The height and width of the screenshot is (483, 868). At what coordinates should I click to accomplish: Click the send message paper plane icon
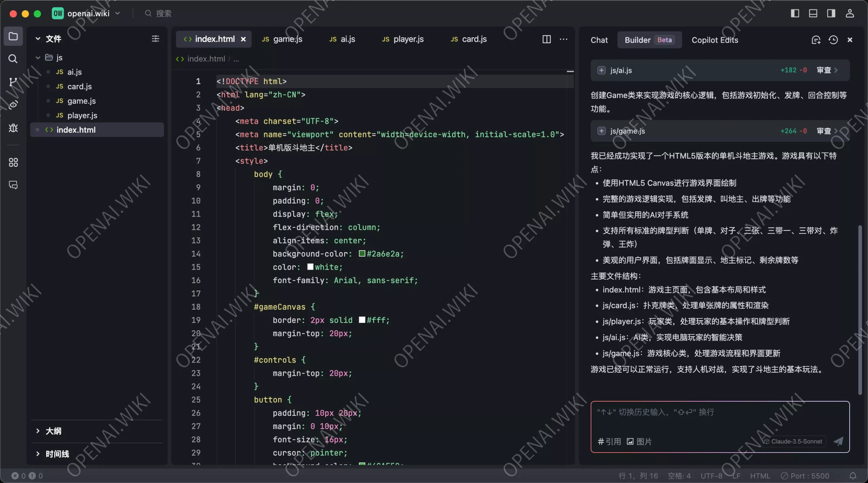[x=839, y=441]
